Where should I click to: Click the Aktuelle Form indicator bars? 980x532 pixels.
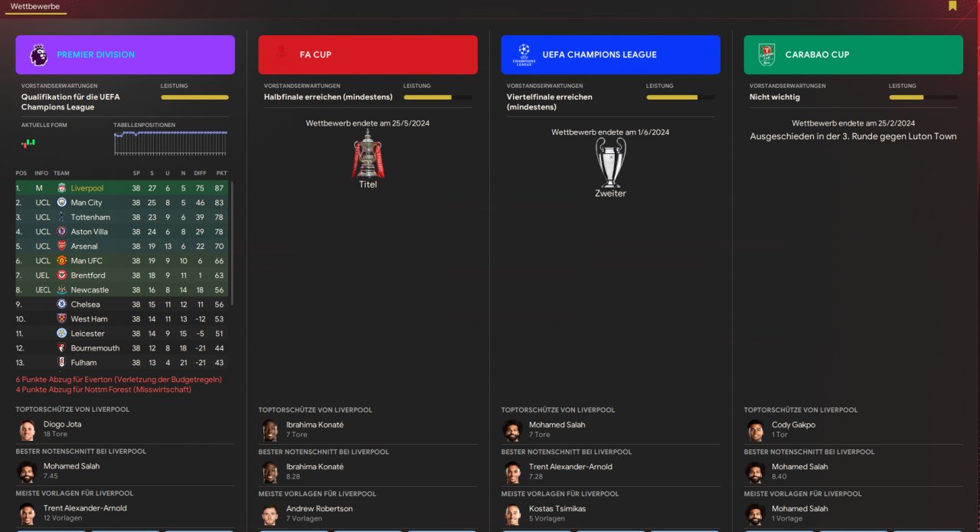(x=28, y=142)
